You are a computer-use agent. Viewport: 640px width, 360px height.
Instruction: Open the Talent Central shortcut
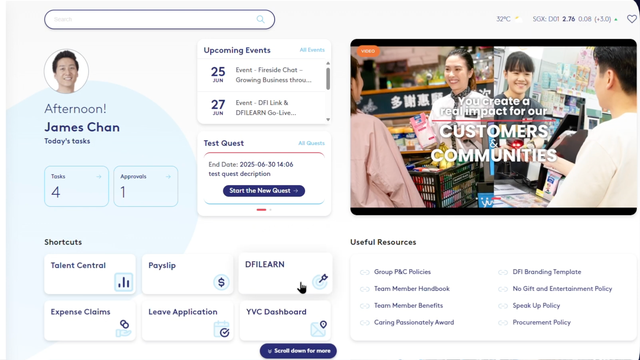click(x=90, y=274)
